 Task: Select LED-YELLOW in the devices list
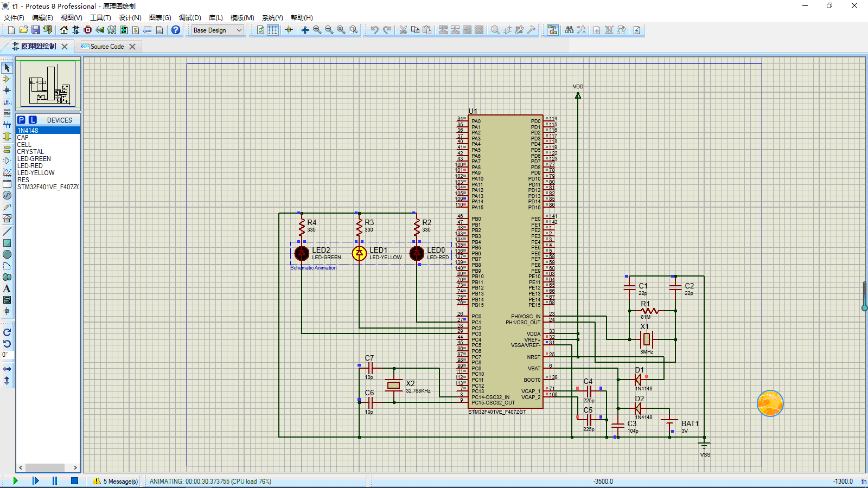coord(48,173)
